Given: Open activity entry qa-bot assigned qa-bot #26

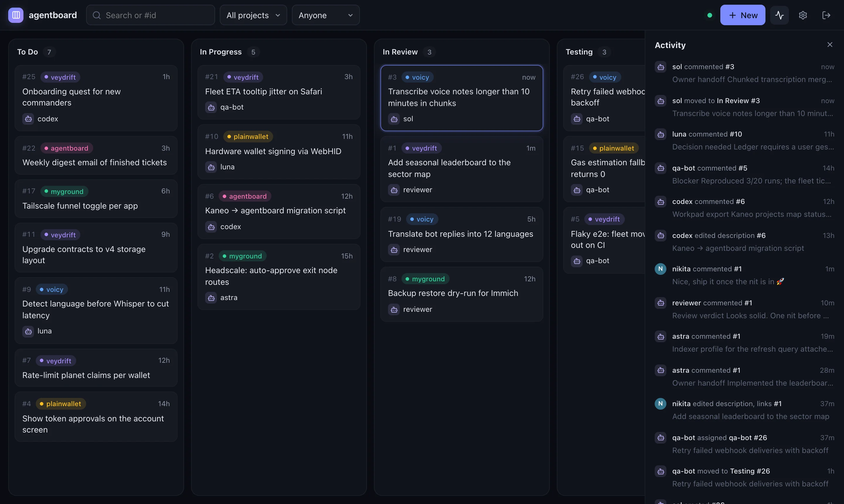Looking at the screenshot, I should tap(744, 444).
